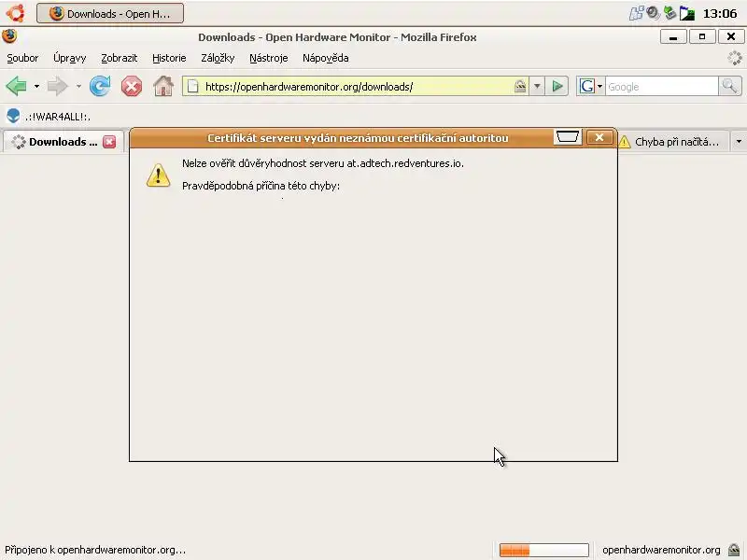Click the dialog's maximize-style title button
Image resolution: width=747 pixels, height=560 pixels.
point(567,137)
